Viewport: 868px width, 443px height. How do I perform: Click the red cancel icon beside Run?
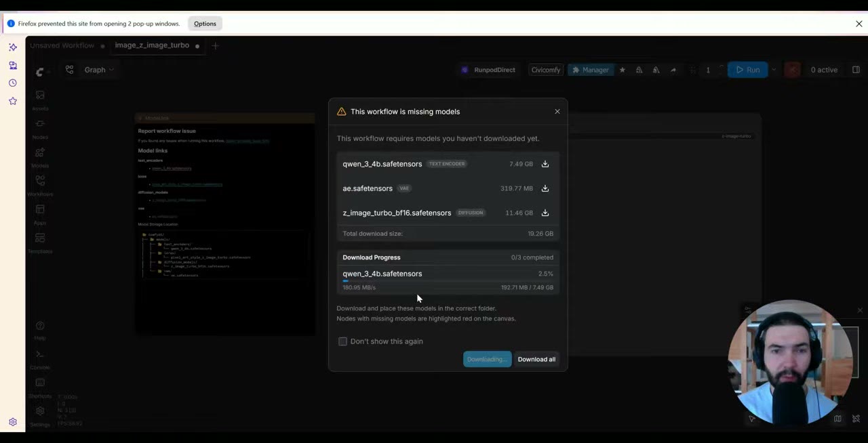[792, 70]
